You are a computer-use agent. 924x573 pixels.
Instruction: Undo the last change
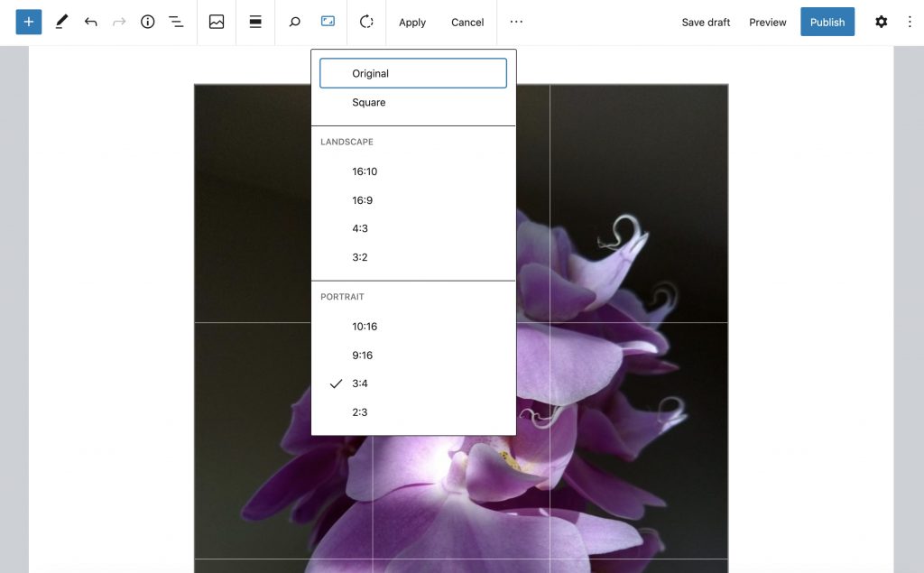[x=91, y=22]
